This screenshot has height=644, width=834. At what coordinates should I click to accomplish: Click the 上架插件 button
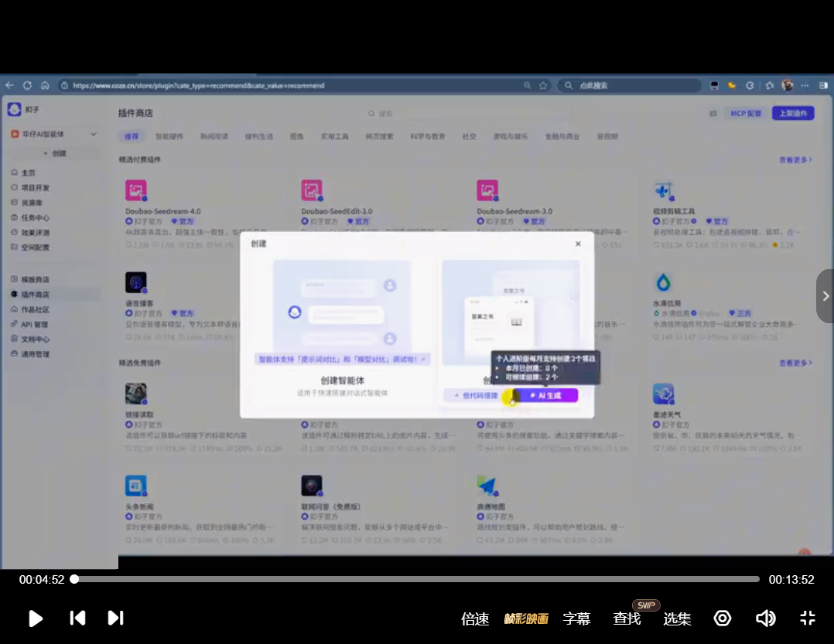pos(793,113)
